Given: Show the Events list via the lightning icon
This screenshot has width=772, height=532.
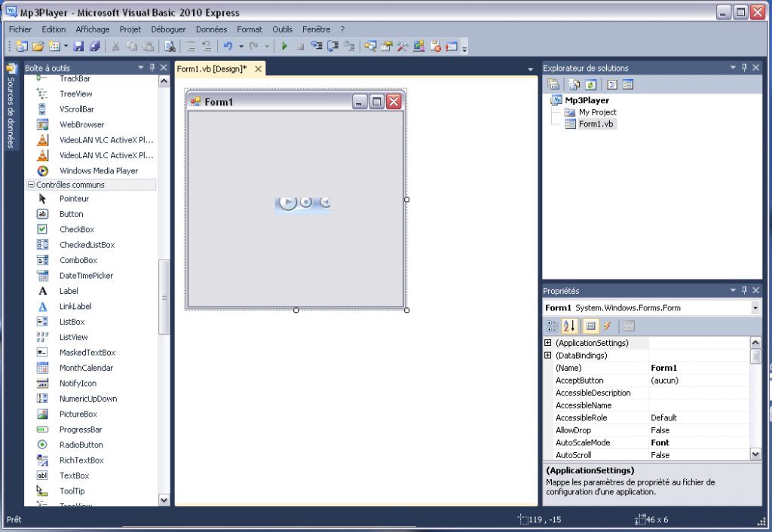Looking at the screenshot, I should 608,326.
